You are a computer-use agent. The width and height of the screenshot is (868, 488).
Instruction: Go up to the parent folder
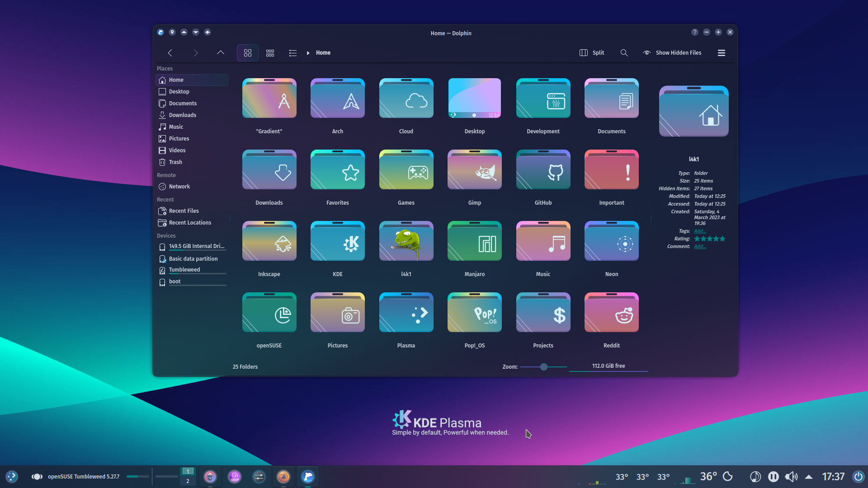click(x=221, y=53)
